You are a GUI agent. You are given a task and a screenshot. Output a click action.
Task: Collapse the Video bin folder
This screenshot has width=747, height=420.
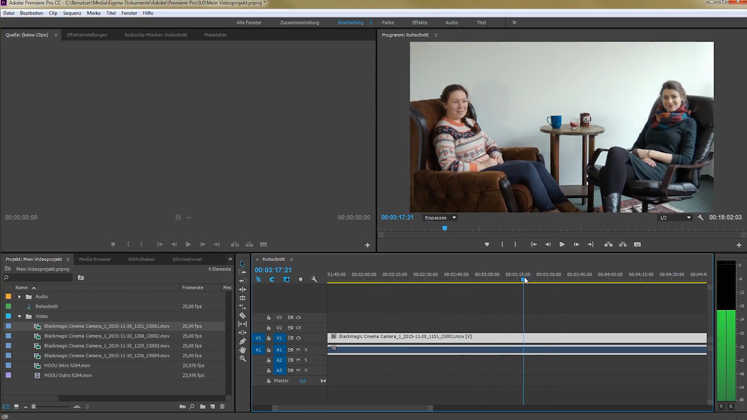point(19,316)
